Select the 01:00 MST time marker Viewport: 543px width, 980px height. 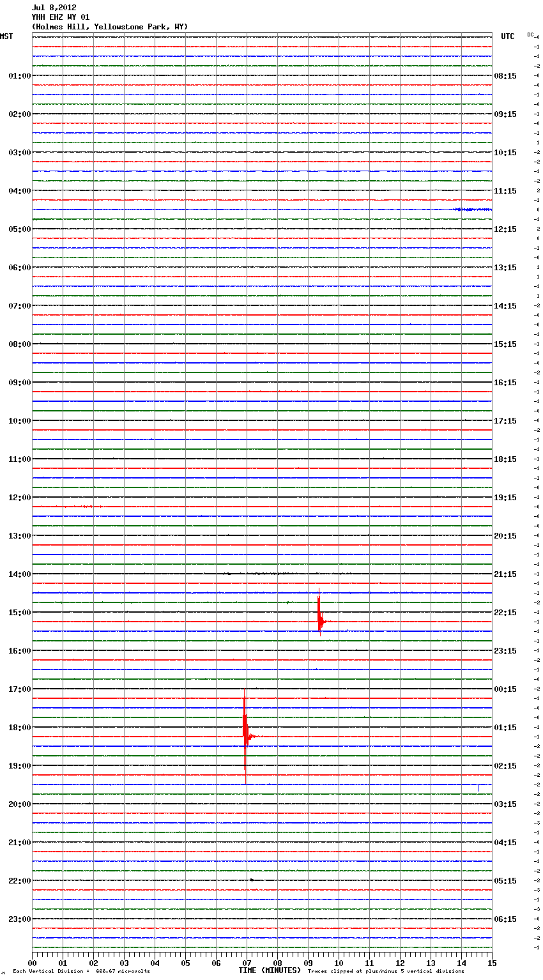tap(19, 76)
